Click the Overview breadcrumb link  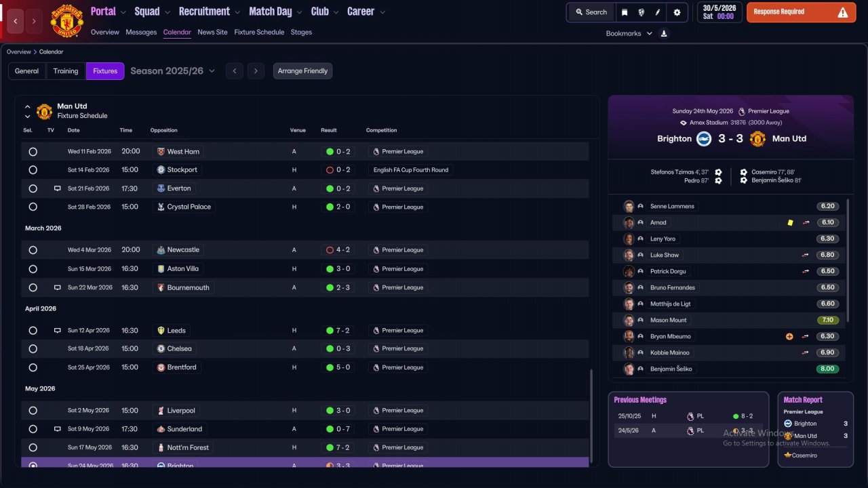click(x=19, y=52)
